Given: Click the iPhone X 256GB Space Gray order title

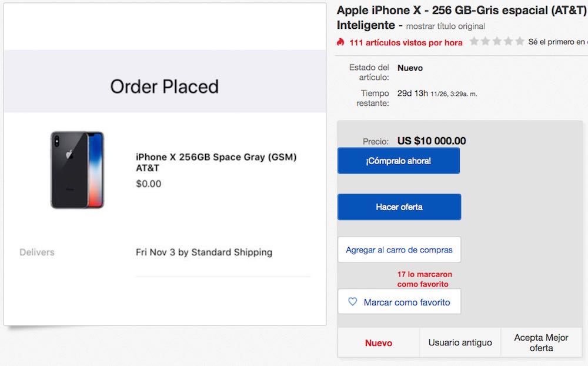Looking at the screenshot, I should [x=216, y=162].
